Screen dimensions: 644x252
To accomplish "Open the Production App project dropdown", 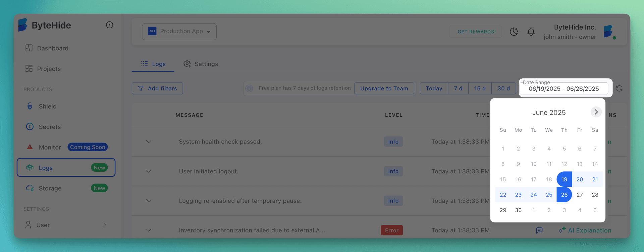I will point(179,32).
